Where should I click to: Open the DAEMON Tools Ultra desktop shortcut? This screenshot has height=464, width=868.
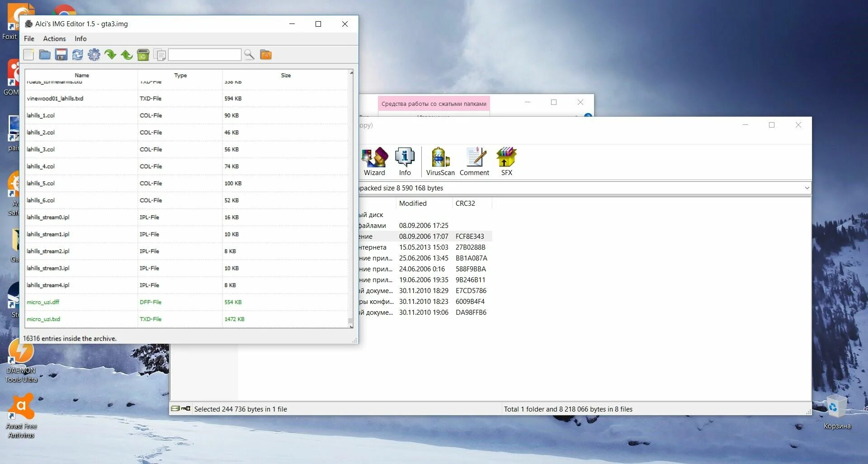click(x=21, y=360)
